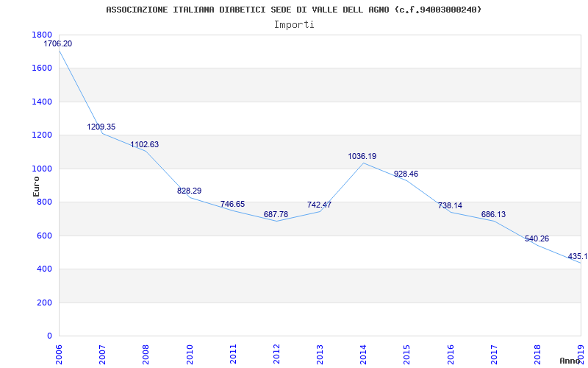Click the 742.47 data label
Screen dimensions: 588x368
pos(319,205)
